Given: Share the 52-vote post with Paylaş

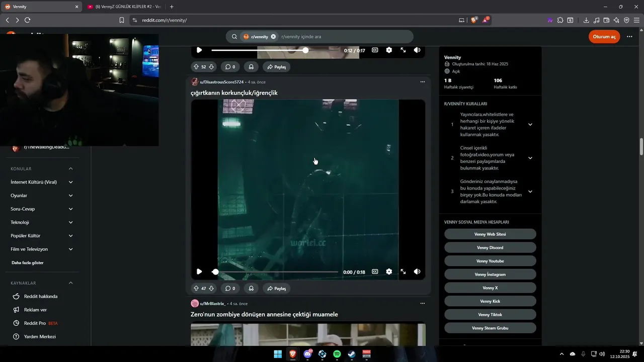Looking at the screenshot, I should point(277,67).
